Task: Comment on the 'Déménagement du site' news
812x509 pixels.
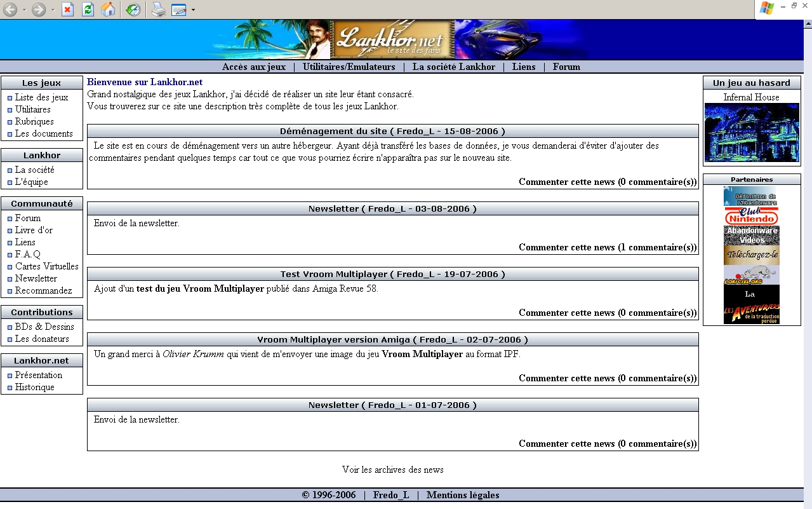Action: coord(608,182)
